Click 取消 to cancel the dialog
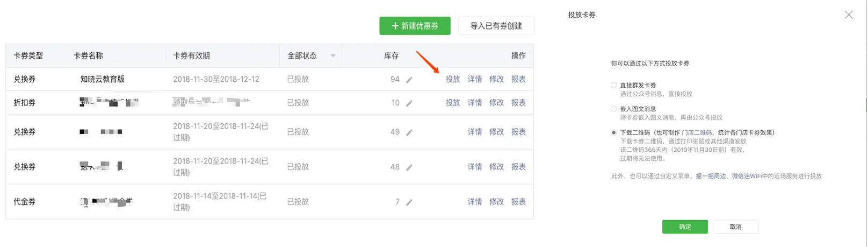Screen dimensions: 868x247 [x=735, y=227]
